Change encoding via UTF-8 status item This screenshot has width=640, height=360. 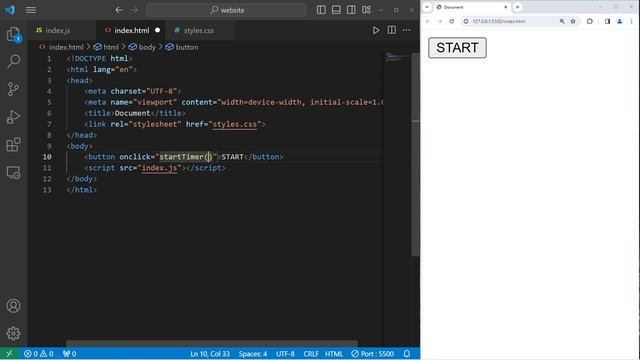[285, 354]
